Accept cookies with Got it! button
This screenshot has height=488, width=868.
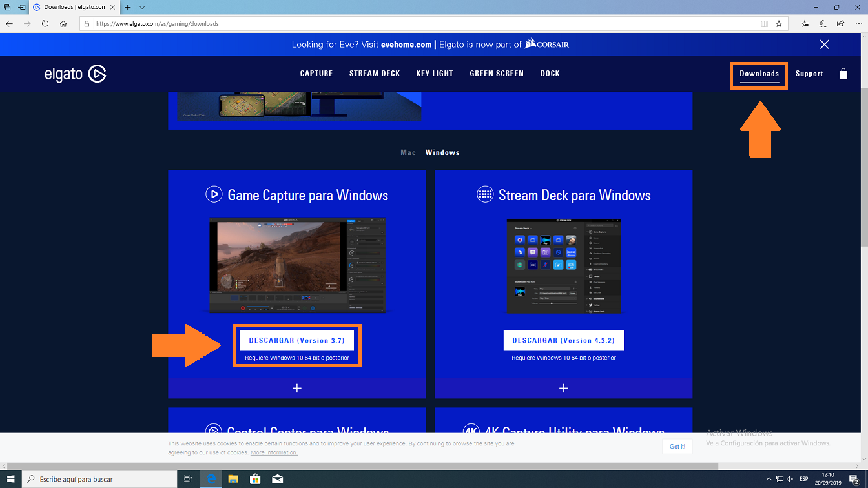pos(677,446)
